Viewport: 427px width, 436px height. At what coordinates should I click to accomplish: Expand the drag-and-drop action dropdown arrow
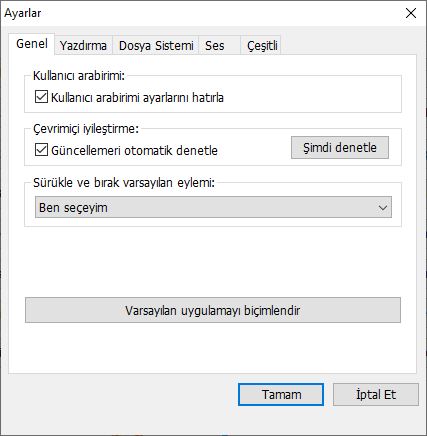383,208
